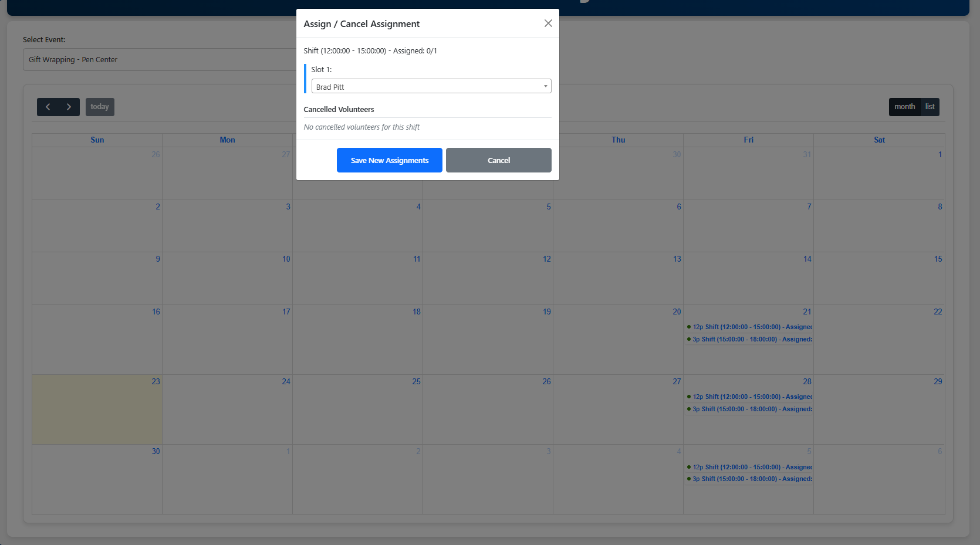Switch the calendar to list view
980x545 pixels.
[x=930, y=107]
